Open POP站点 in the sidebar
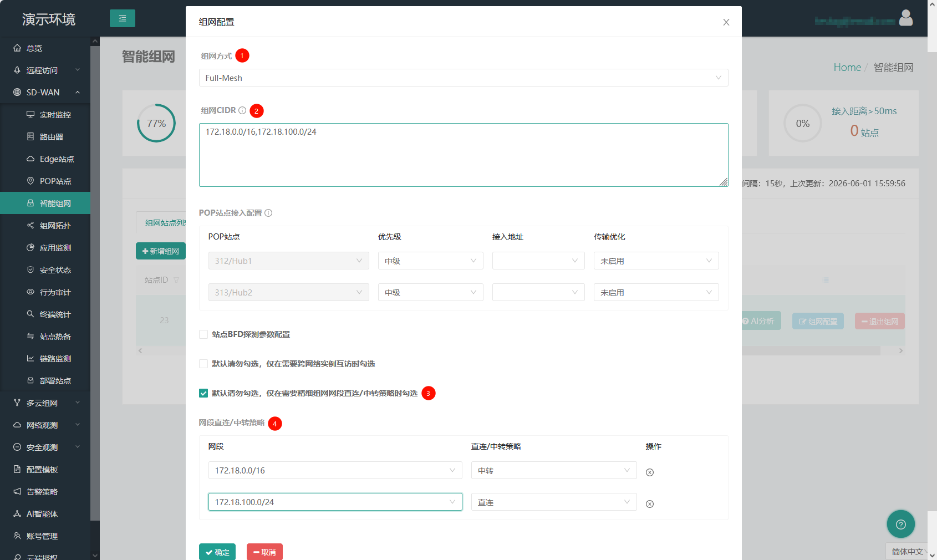This screenshot has width=937, height=560. coord(45,181)
